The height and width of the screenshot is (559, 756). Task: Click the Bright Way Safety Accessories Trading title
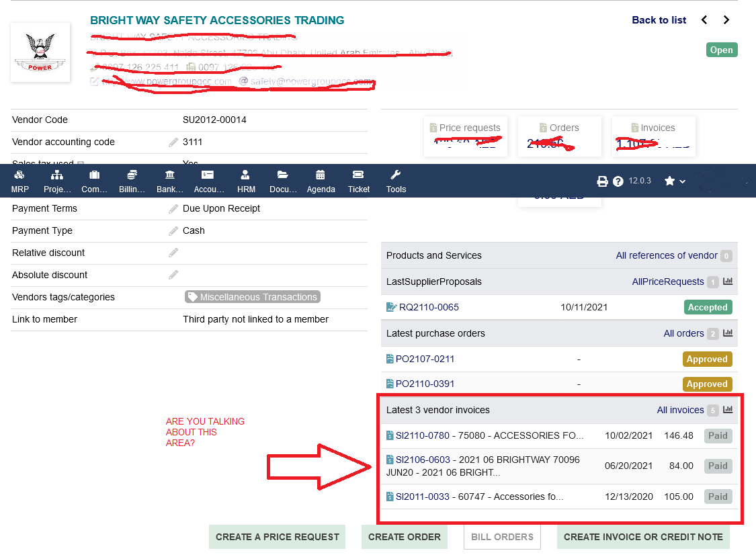coord(217,20)
